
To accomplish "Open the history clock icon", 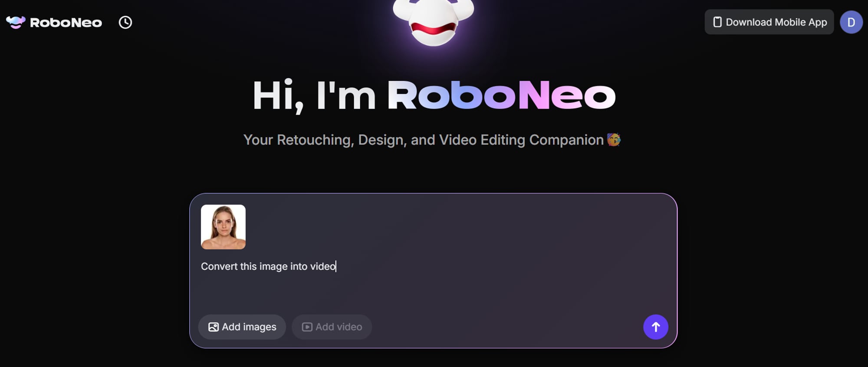I will pyautogui.click(x=125, y=23).
